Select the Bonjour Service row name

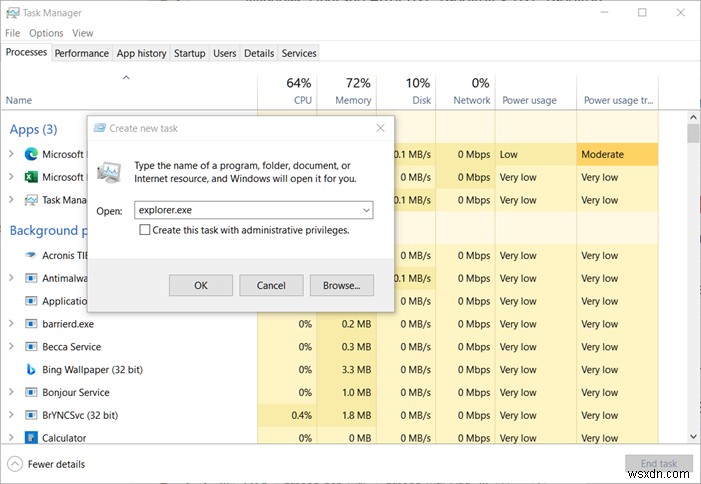pyautogui.click(x=76, y=392)
